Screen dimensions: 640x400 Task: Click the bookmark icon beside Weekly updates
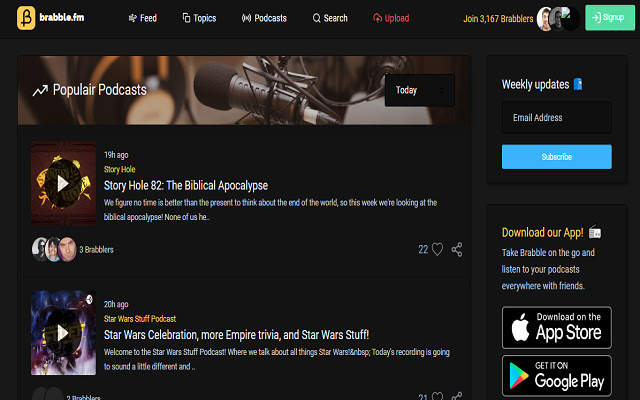[578, 84]
